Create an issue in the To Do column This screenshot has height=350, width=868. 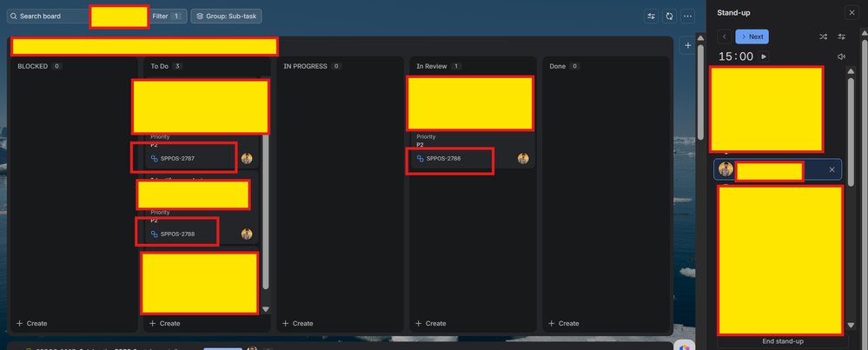[x=165, y=323]
